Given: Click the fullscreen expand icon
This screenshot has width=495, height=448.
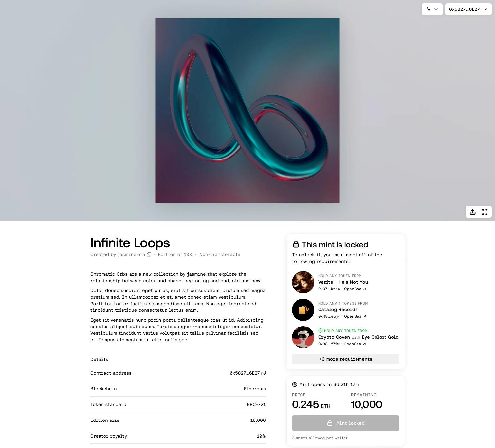Looking at the screenshot, I should 485,212.
